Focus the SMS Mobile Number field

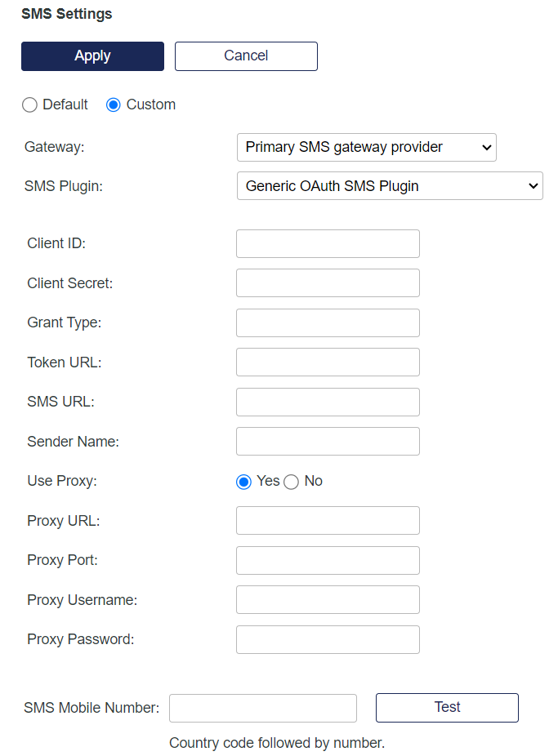pyautogui.click(x=263, y=708)
